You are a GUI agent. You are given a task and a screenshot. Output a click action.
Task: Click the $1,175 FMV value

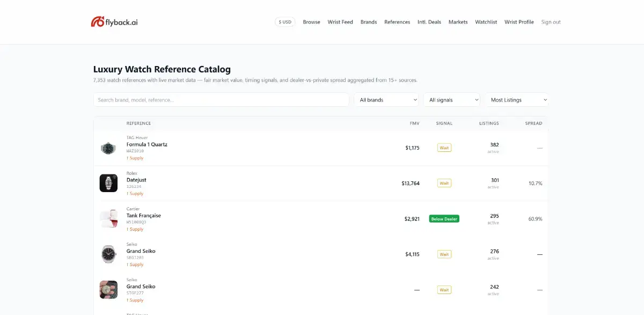[412, 148]
